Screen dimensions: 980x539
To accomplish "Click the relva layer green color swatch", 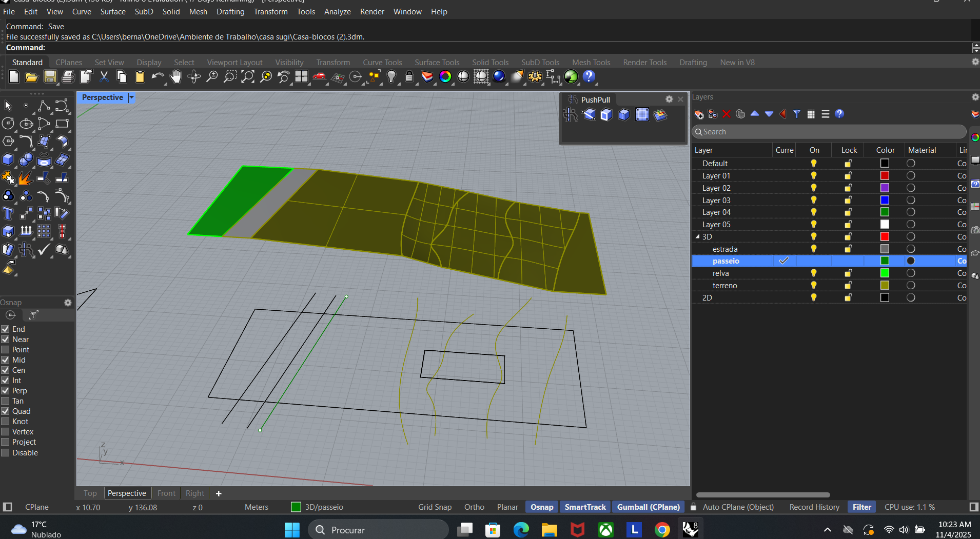I will (x=885, y=273).
